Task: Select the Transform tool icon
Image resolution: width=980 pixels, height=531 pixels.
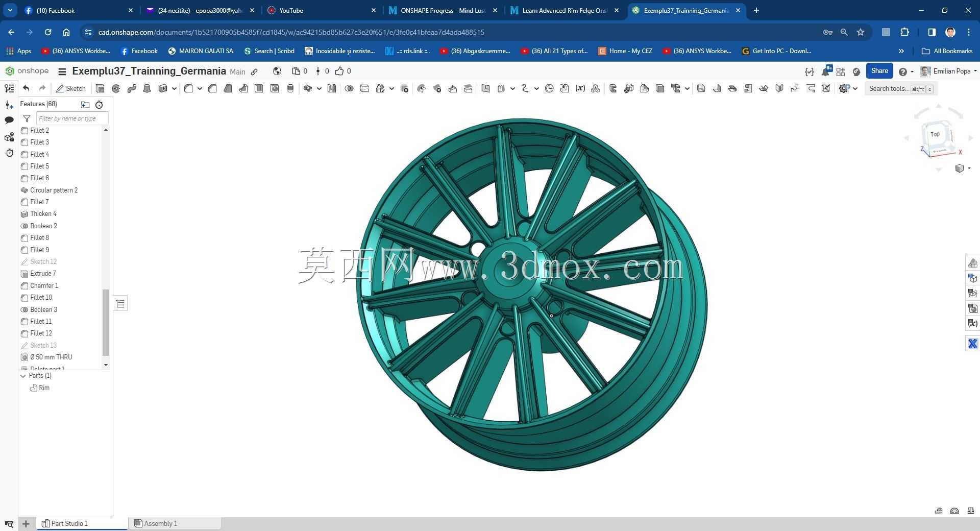Action: point(380,88)
